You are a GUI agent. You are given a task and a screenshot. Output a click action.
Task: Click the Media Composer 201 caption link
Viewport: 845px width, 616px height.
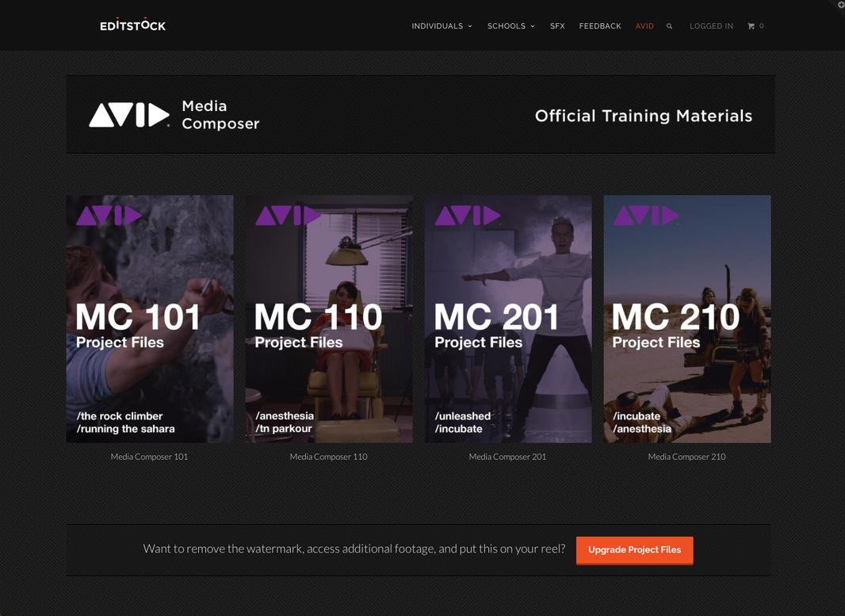pyautogui.click(x=507, y=457)
